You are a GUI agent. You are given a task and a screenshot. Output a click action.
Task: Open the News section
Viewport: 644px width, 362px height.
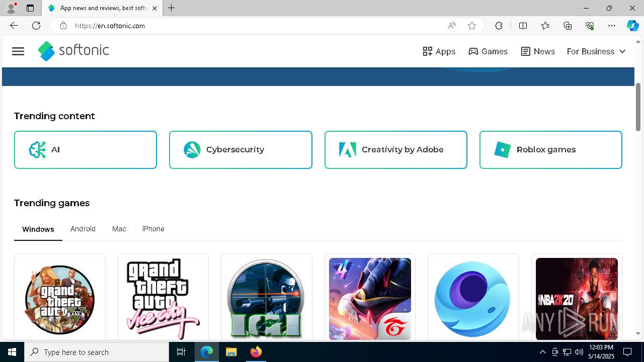(538, 51)
